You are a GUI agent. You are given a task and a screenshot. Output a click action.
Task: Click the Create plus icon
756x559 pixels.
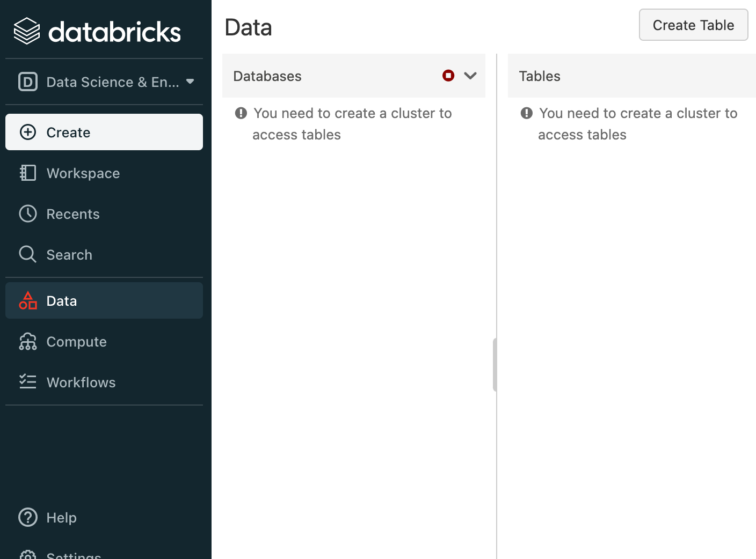click(x=28, y=132)
